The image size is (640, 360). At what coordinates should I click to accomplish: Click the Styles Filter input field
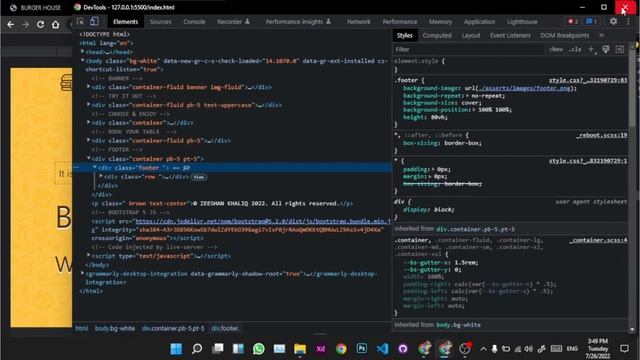point(469,49)
